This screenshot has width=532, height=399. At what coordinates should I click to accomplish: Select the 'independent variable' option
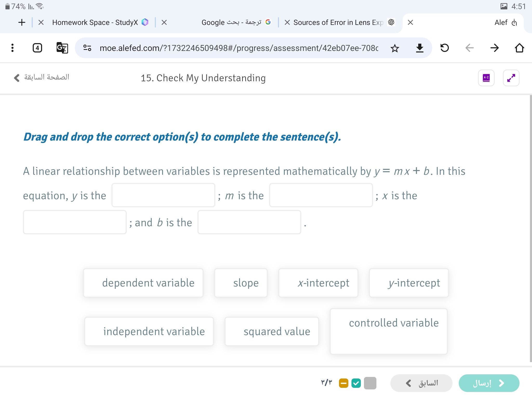[149, 331]
